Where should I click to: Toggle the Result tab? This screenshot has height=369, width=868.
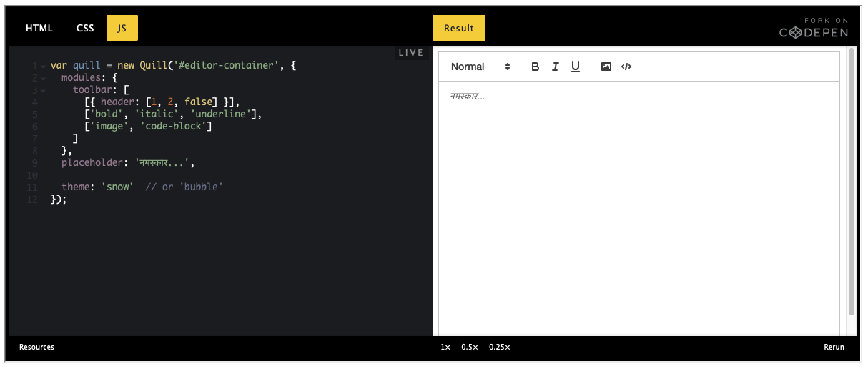459,28
